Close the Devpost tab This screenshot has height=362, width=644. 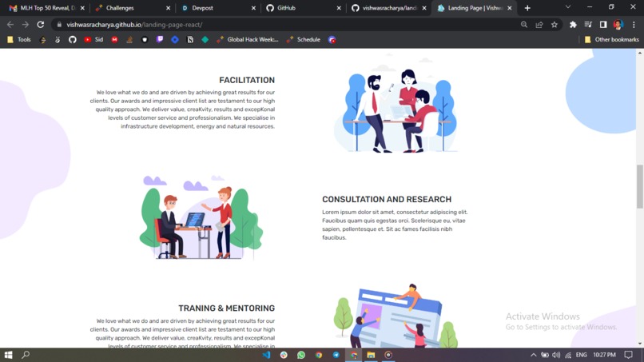click(253, 8)
